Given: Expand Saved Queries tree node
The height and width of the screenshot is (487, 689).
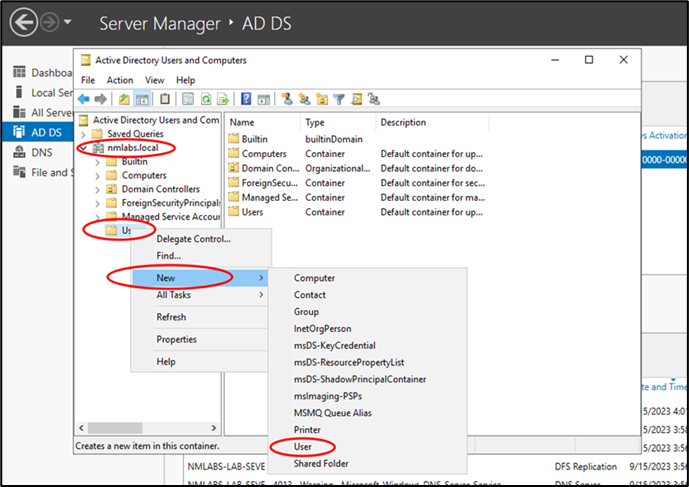Looking at the screenshot, I should [83, 134].
